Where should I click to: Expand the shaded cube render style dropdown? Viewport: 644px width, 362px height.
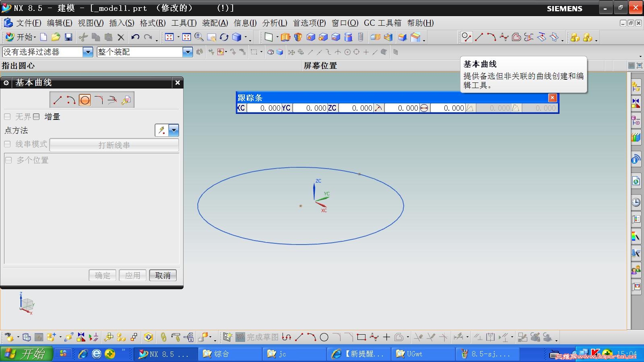pos(246,37)
